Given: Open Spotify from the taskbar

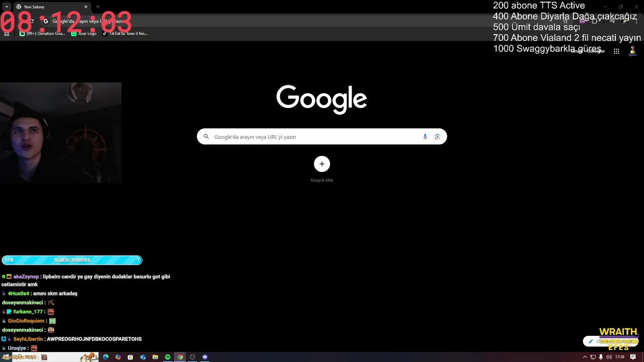Looking at the screenshot, I should (168, 357).
